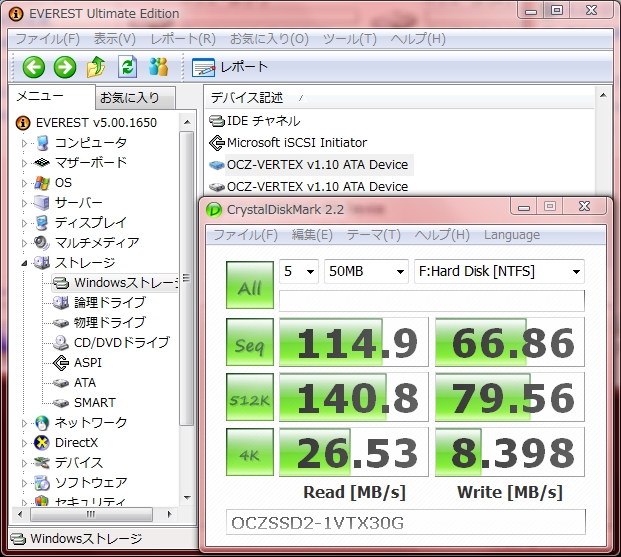Select the 物理ドライブ tree item
Viewport: 621px width, 557px height.
(109, 322)
